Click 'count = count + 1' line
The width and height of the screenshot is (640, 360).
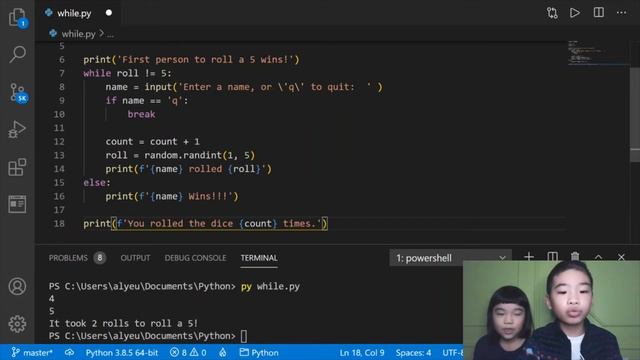pos(152,142)
